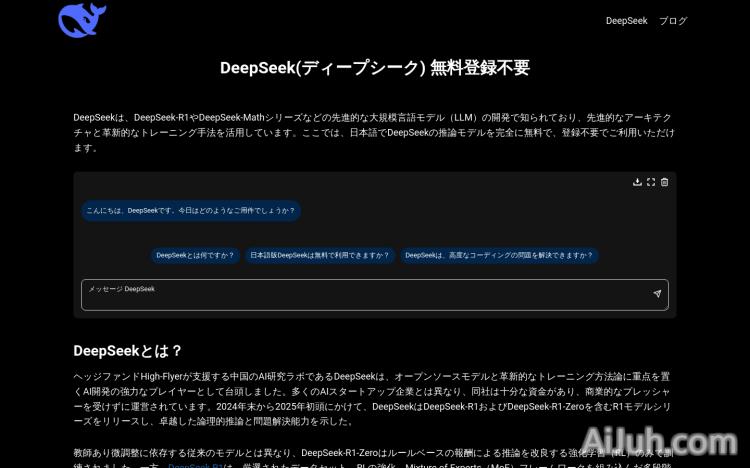Clear chat with trash icon
The width and height of the screenshot is (750, 468).
pyautogui.click(x=664, y=182)
